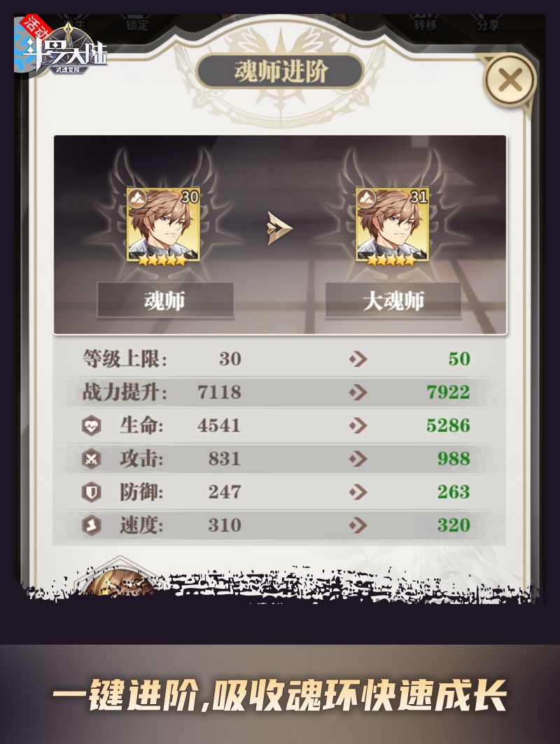Tap the level 31 hero portrait
Screen dimensions: 560x744
[392, 225]
